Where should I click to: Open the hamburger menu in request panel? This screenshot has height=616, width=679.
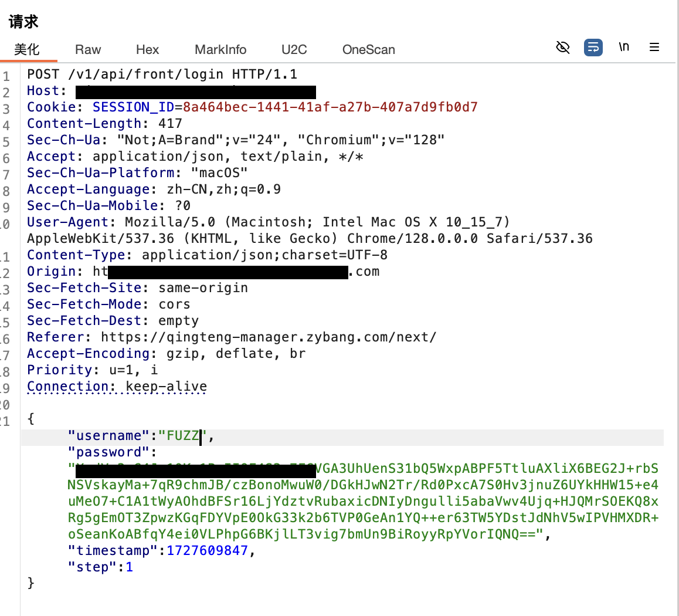[x=654, y=48]
